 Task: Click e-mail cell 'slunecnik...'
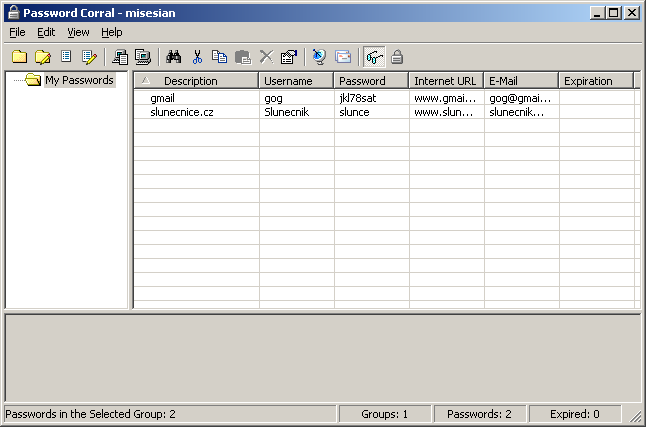point(517,112)
